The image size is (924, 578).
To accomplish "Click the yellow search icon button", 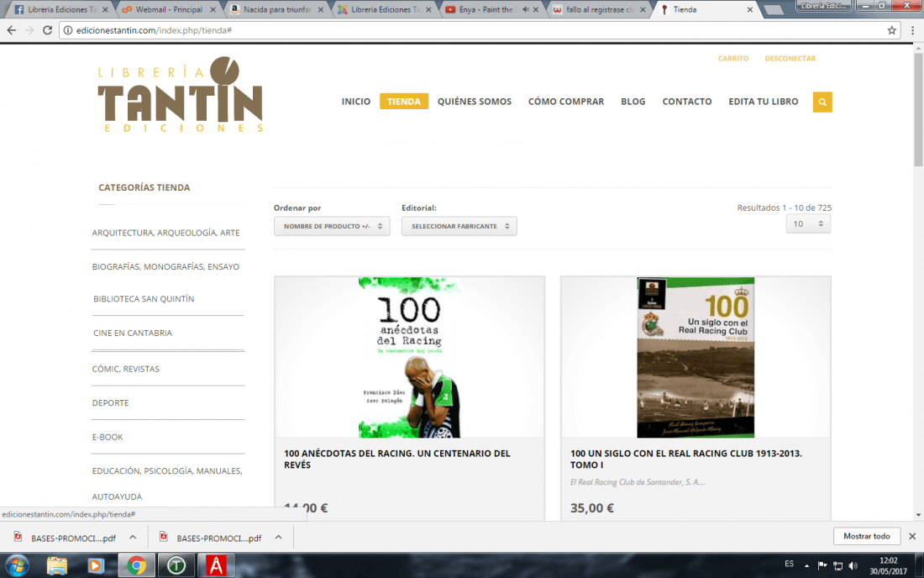I will pos(822,102).
